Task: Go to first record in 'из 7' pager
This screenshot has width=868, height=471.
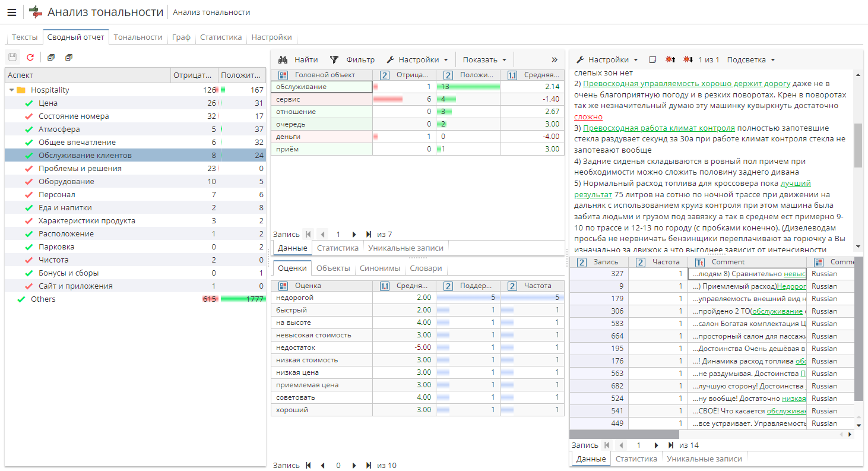Action: click(x=308, y=235)
